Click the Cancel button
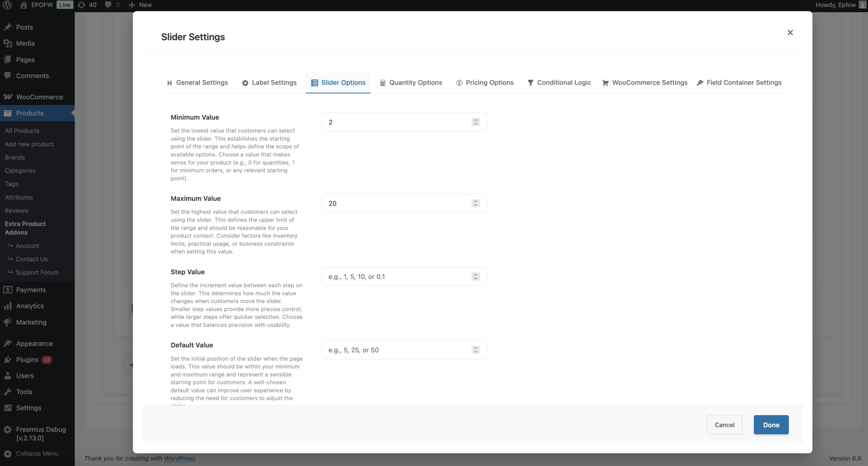 point(724,425)
